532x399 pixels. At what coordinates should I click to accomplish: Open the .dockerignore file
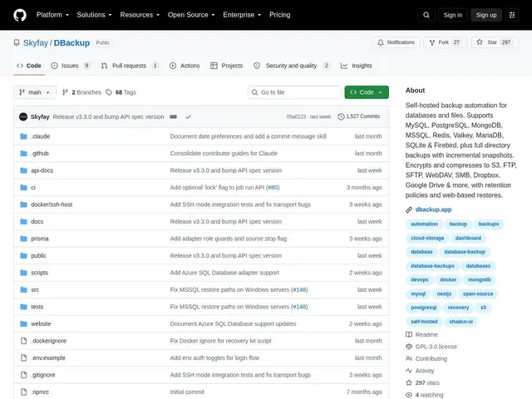48,341
